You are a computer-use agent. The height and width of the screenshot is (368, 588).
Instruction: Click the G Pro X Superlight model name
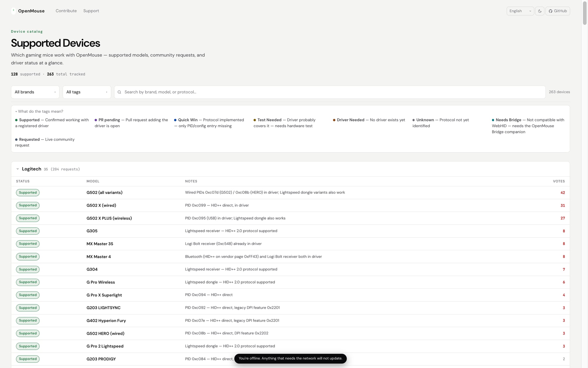[x=104, y=295]
